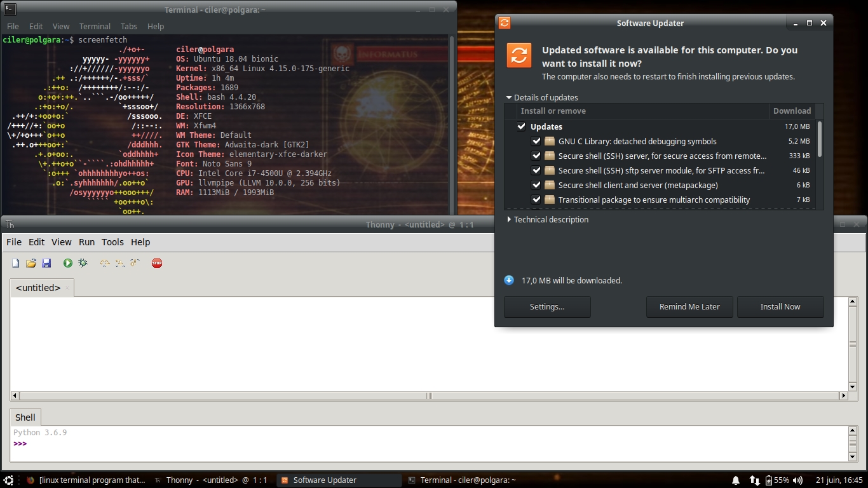The image size is (868, 488).
Task: Click the updates list vertical scrollbar
Action: [820, 139]
